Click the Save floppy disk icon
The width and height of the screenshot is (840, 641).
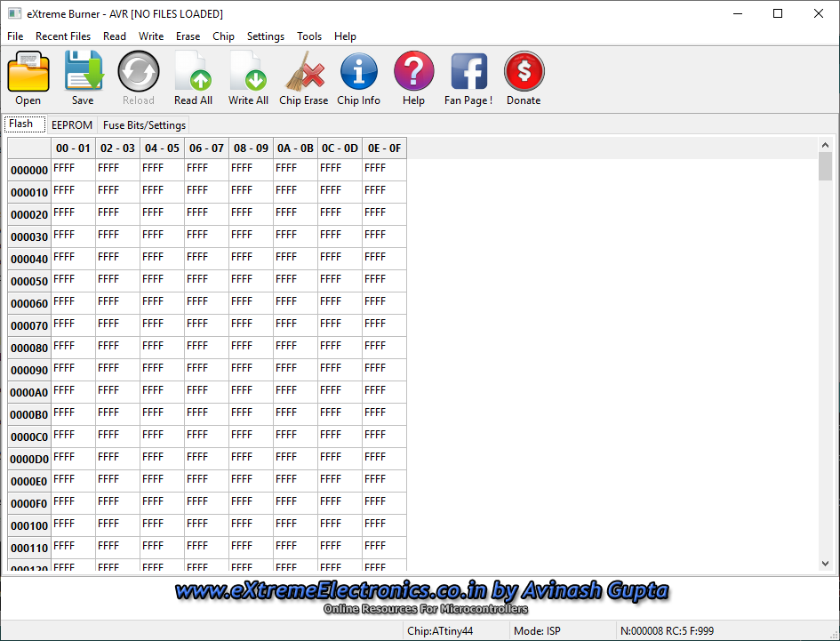point(84,71)
